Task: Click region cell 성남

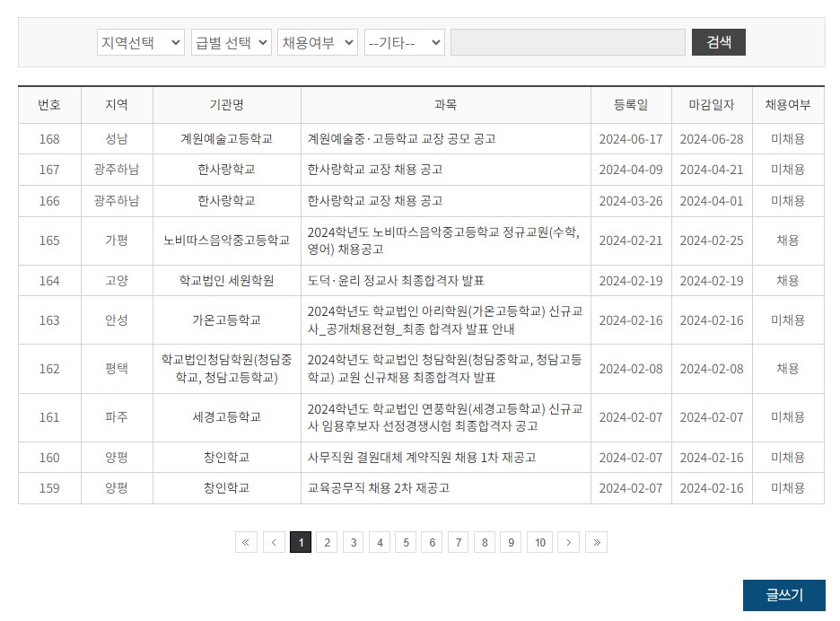Action: pos(117,139)
